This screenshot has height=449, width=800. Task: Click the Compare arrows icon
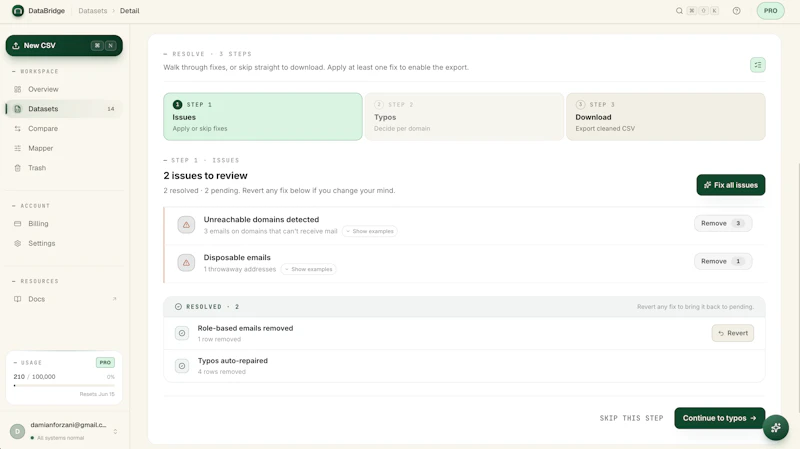18,129
